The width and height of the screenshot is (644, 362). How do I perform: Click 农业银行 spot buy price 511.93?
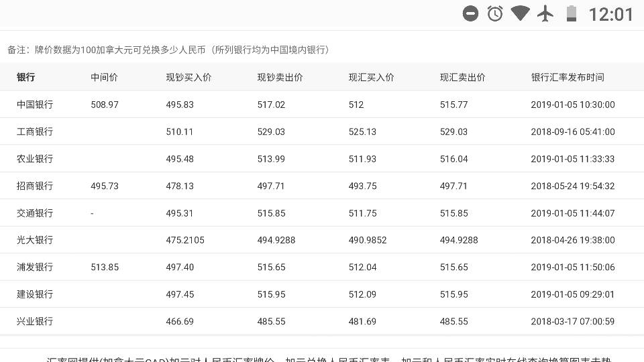click(363, 159)
